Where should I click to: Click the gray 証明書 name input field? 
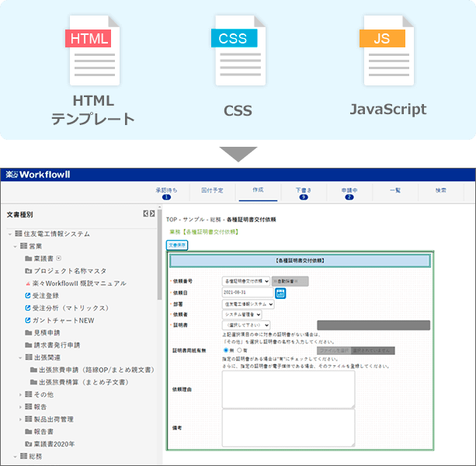click(x=374, y=325)
